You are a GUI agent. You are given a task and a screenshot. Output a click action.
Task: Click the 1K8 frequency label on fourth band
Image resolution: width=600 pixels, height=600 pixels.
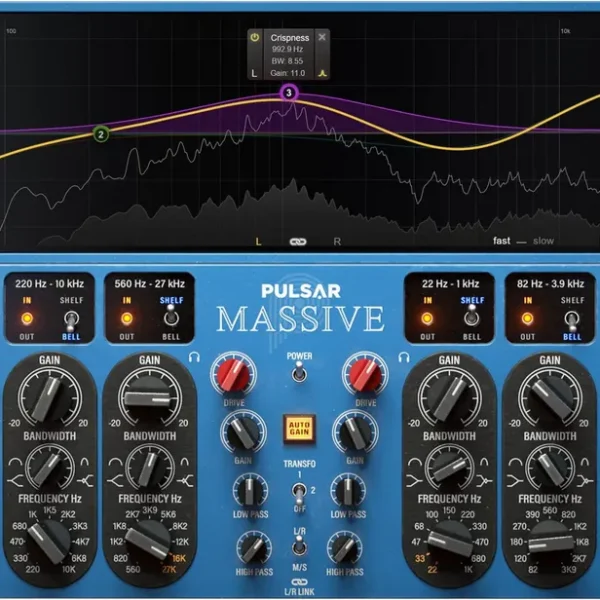coord(582,542)
